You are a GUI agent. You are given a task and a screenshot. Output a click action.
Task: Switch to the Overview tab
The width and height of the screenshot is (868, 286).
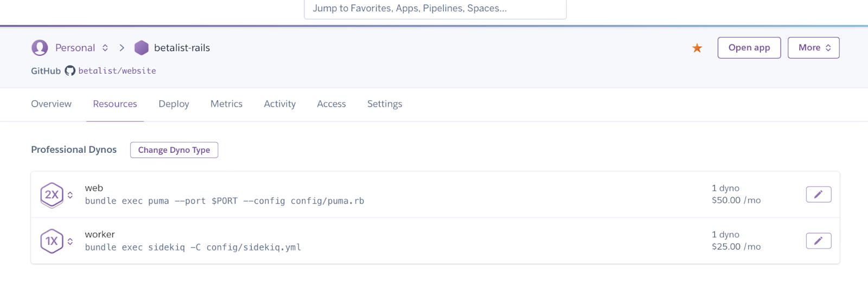point(51,104)
